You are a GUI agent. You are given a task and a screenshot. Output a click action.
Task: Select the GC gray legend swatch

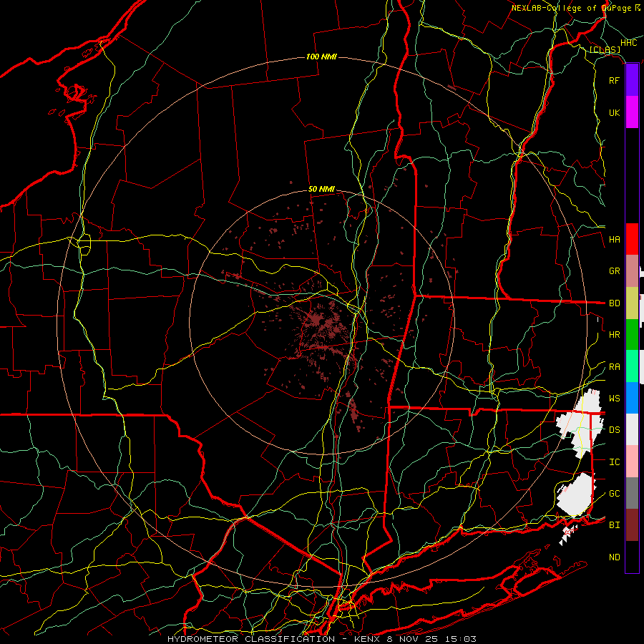click(x=632, y=493)
